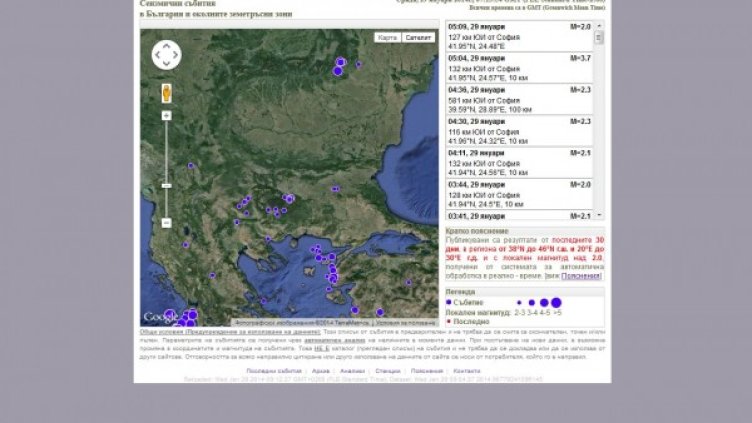
Task: Open the 04:36 event 581 km from Sofia
Action: [x=518, y=101]
